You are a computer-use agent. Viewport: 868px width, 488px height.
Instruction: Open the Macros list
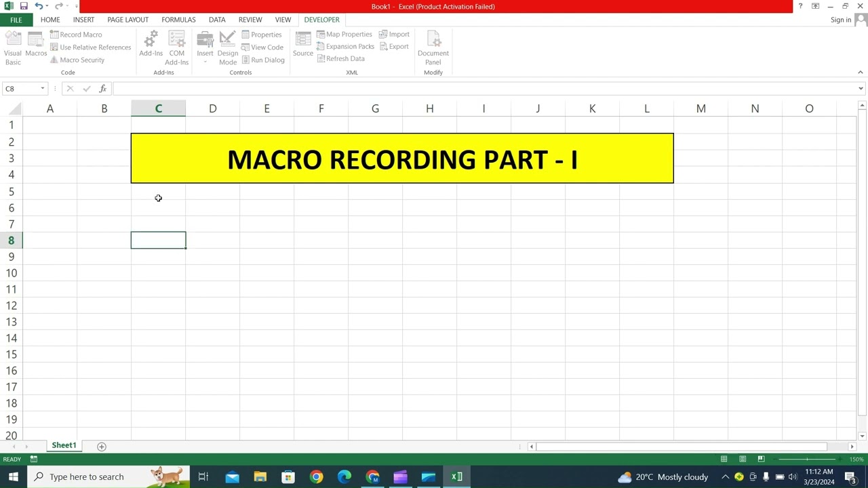point(36,45)
